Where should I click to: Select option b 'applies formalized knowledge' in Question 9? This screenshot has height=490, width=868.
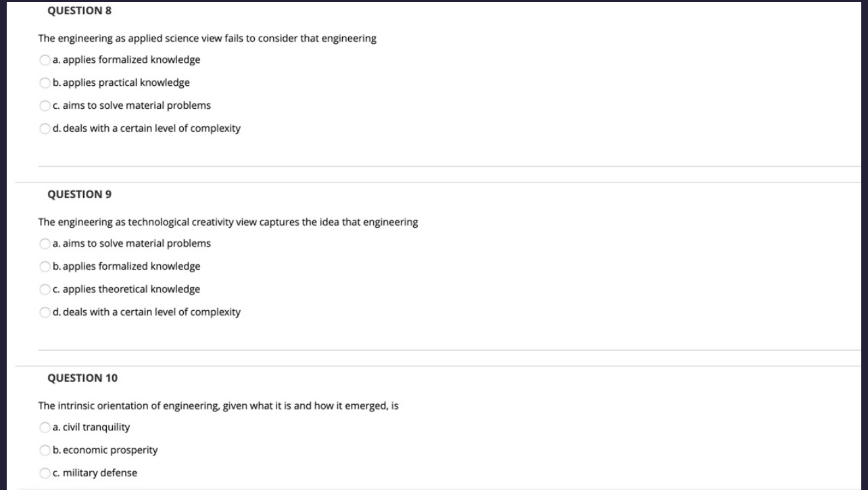point(45,266)
